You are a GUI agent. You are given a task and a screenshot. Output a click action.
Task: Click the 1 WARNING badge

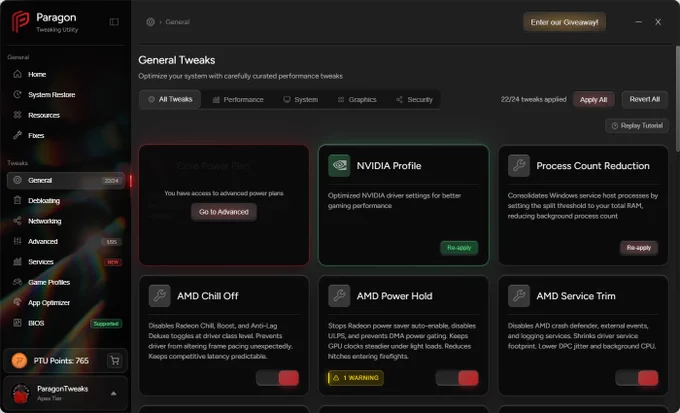[x=356, y=378]
